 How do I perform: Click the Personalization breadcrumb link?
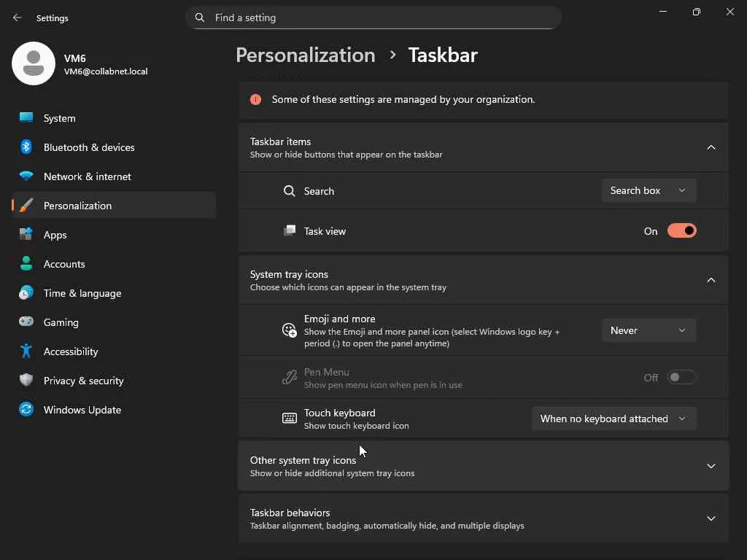305,55
